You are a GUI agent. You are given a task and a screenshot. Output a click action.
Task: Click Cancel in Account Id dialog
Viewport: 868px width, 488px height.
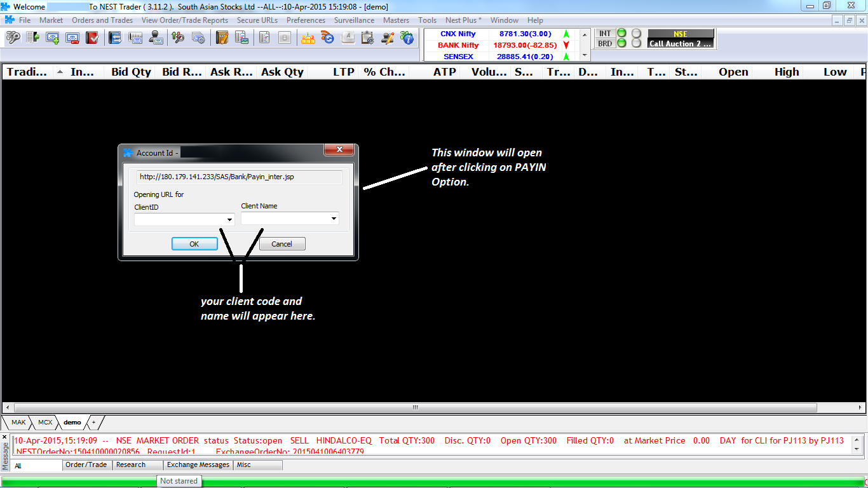[282, 244]
